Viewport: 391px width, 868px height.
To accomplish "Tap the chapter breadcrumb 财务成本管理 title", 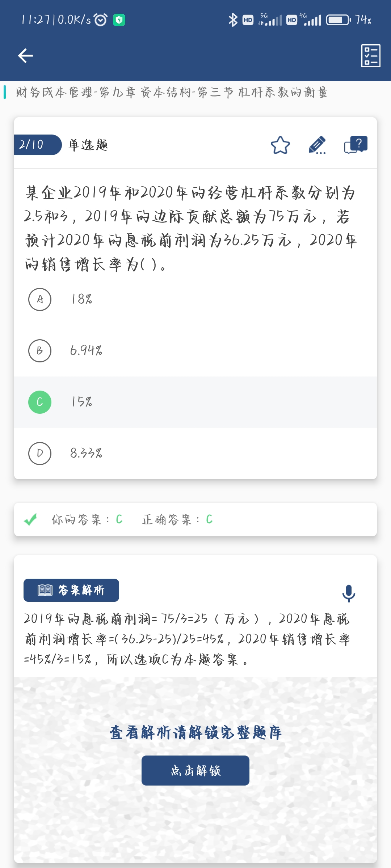I will click(x=172, y=92).
